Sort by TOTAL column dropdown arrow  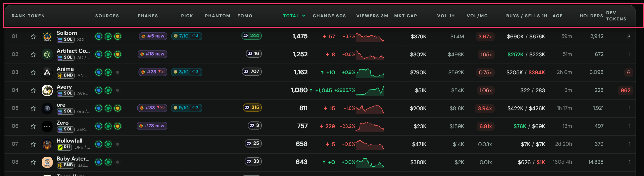[x=304, y=16]
